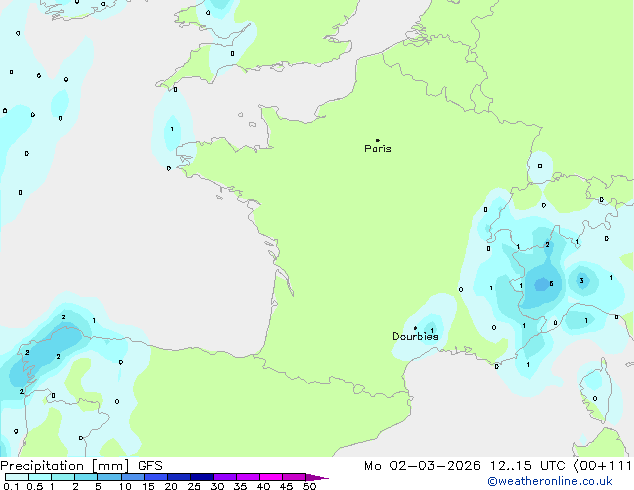Click the 1–2 mm legend color swatch

coord(63,477)
